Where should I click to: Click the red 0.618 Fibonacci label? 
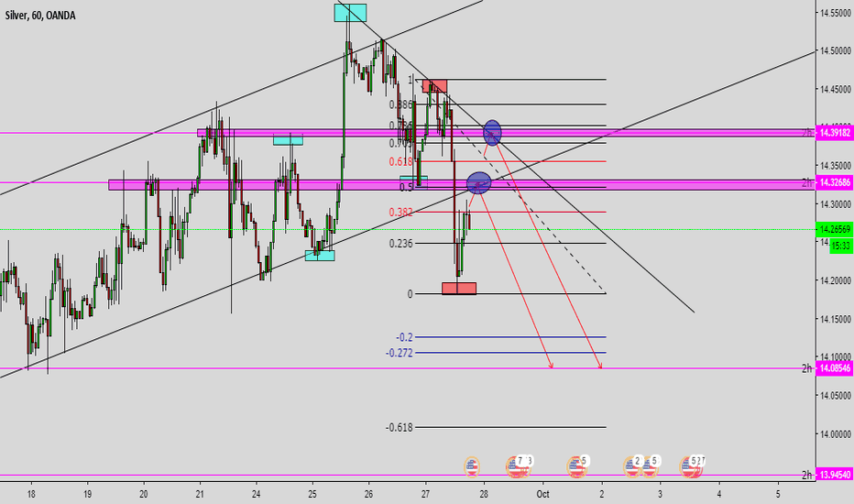point(400,162)
